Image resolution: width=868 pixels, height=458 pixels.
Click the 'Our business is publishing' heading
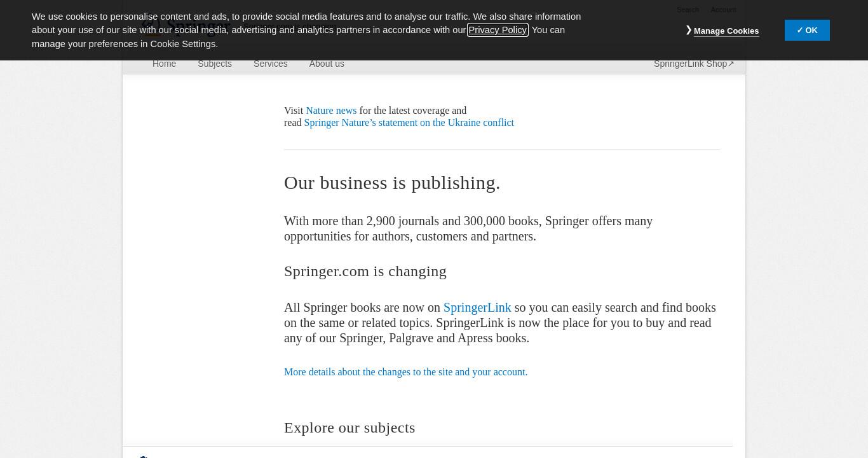(x=392, y=183)
